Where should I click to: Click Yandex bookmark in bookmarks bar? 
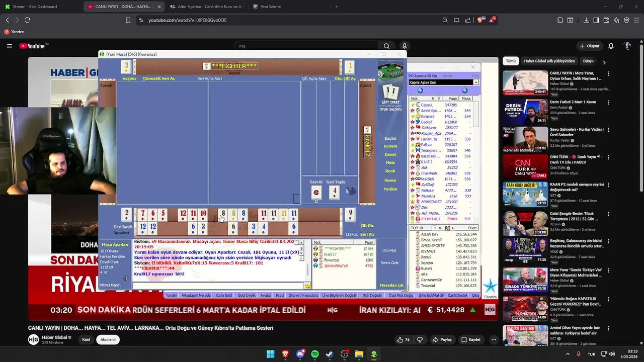click(x=14, y=32)
